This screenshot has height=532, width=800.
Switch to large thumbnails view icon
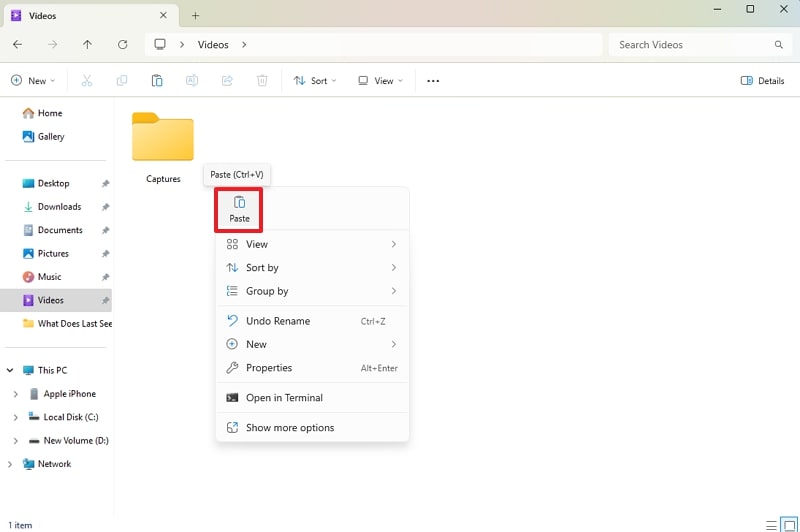click(x=789, y=525)
